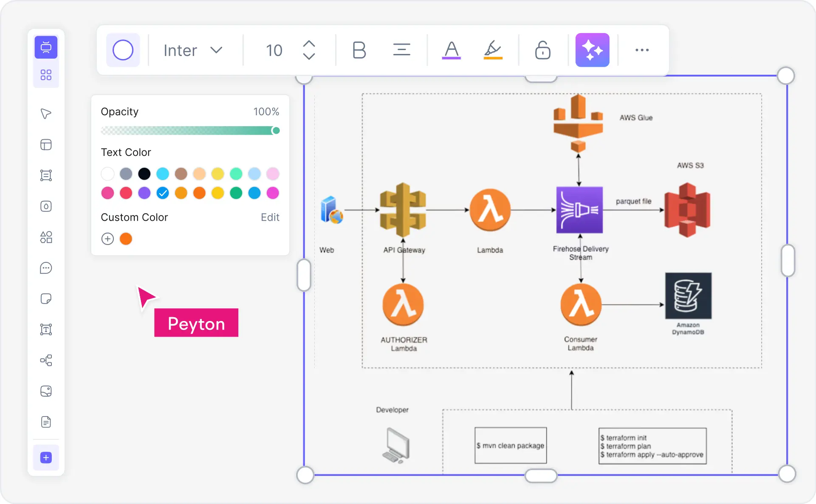Toggle bold formatting
Viewport: 816px width, 504px height.
[x=359, y=50]
